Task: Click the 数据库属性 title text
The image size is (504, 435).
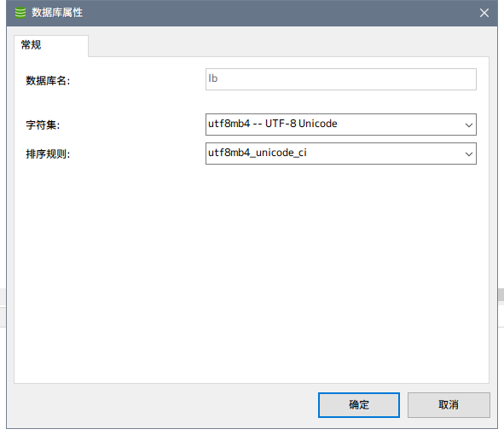Action: point(57,13)
